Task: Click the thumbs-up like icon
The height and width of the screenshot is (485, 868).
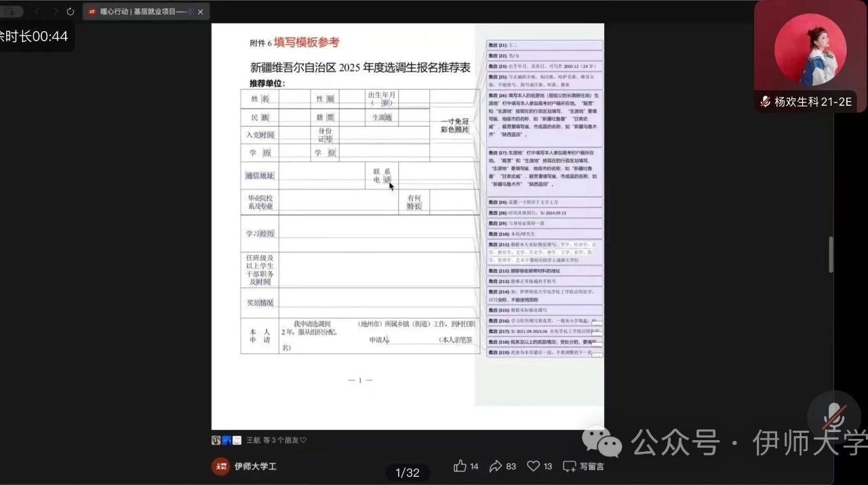Action: (460, 466)
